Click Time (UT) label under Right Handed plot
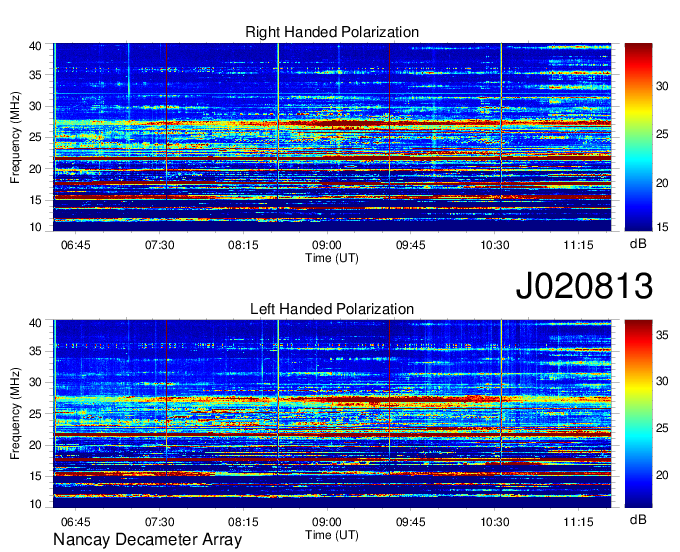 click(332, 258)
